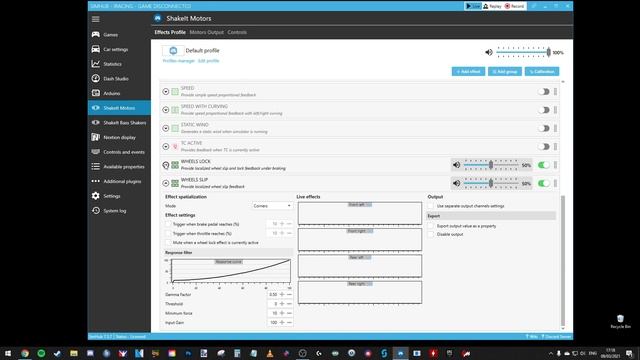Click the Add group button
Image resolution: width=640 pixels, height=360 pixels.
(x=505, y=71)
